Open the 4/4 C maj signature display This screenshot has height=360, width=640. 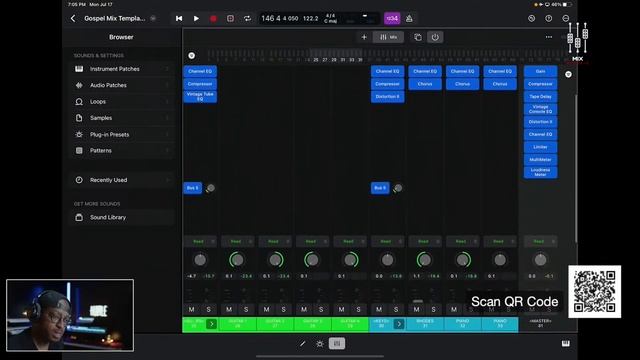click(331, 18)
